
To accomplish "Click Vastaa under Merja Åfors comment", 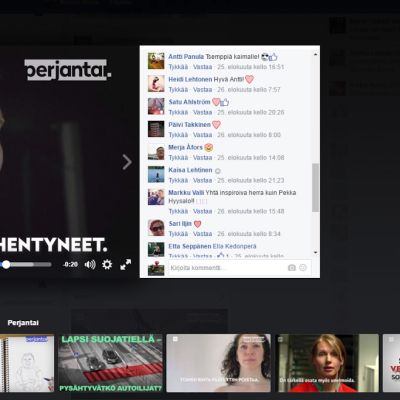I will (202, 157).
